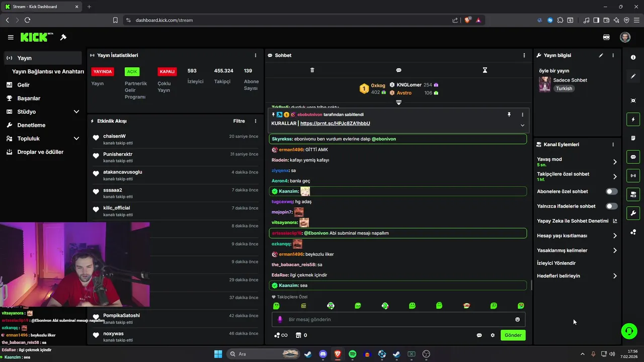Viewport: 644px width, 362px height.
Task: Click Yapay Zeka ile Sohbet Denetimi link
Action: (x=577, y=221)
